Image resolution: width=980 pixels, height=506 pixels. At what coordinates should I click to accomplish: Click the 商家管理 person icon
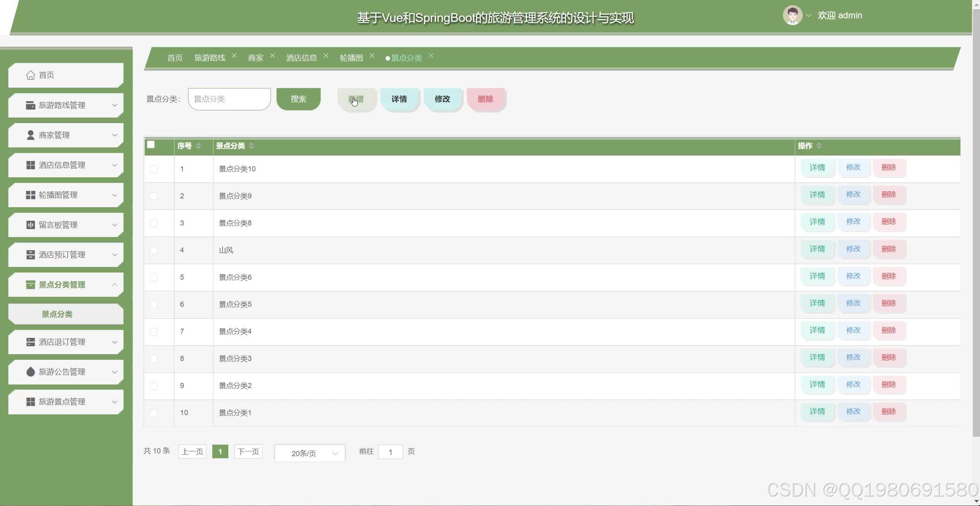click(x=30, y=135)
